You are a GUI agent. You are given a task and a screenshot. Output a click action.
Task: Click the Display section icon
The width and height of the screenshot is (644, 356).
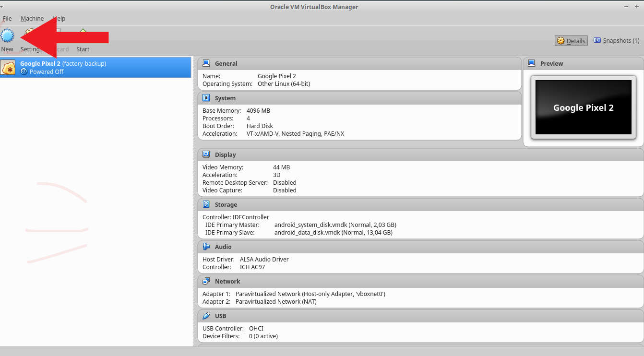pos(206,154)
